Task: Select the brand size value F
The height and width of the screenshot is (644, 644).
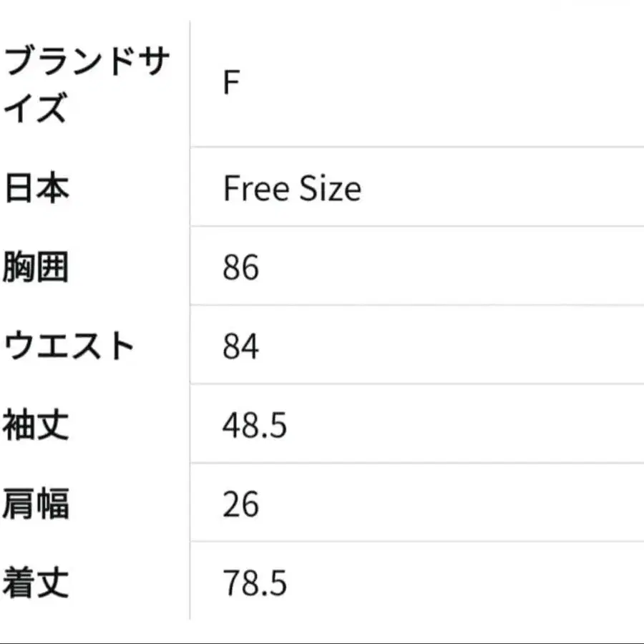Action: [230, 84]
